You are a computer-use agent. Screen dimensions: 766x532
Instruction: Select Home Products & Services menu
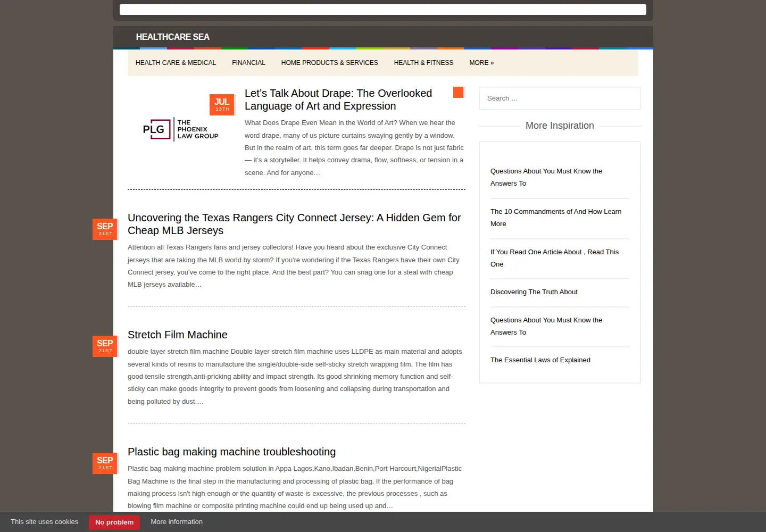click(x=330, y=63)
